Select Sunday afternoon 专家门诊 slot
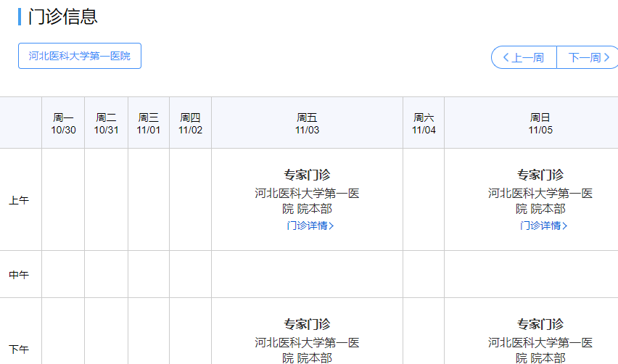 540,324
